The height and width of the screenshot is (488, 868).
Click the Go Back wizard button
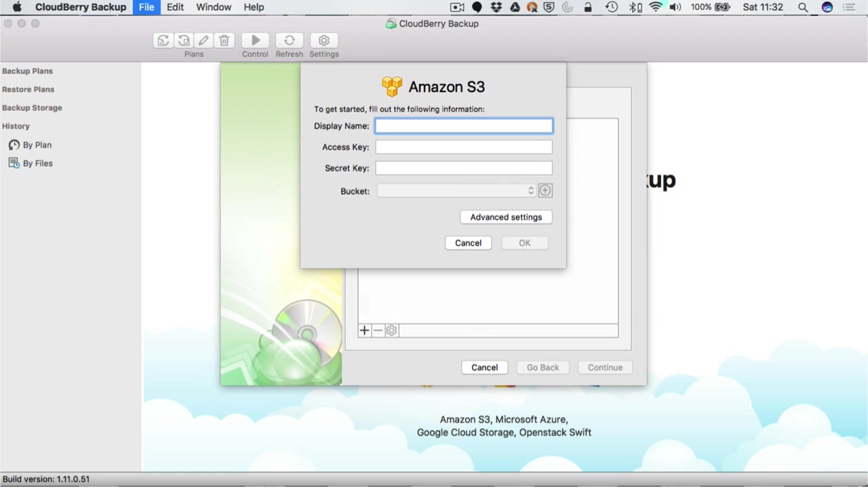pos(543,367)
